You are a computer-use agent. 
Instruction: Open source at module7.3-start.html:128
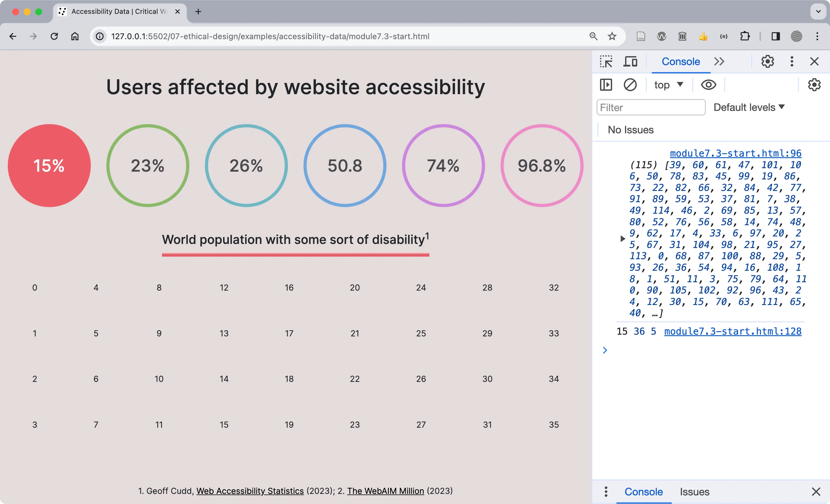point(732,331)
